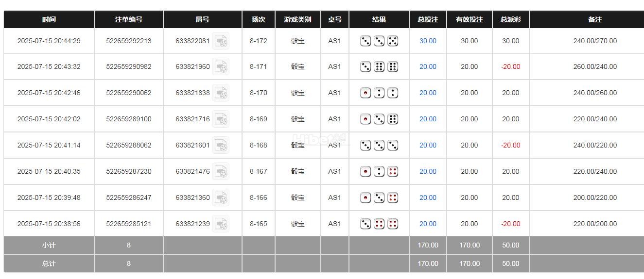Click video icon for round 633821601
Image resolution: width=644 pixels, height=279 pixels.
coord(221,146)
